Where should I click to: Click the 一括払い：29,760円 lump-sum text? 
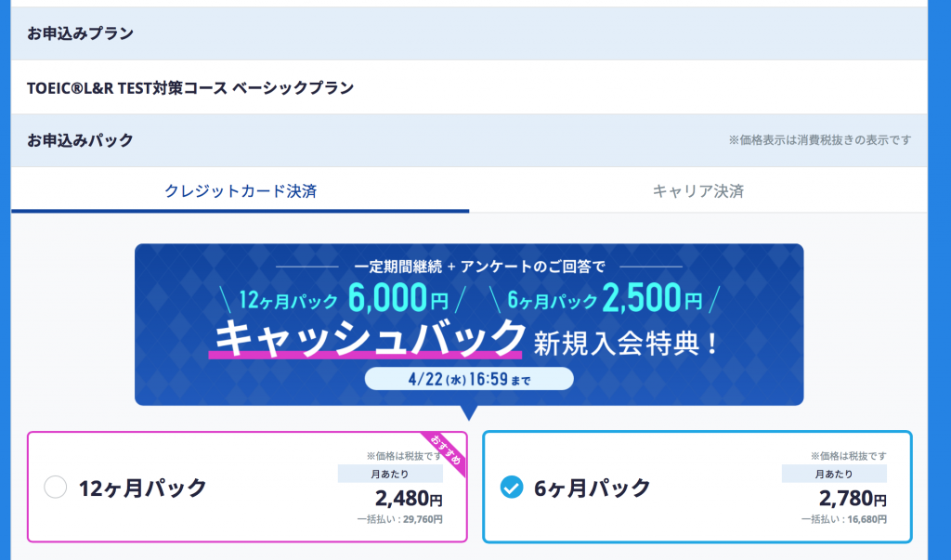click(x=399, y=519)
